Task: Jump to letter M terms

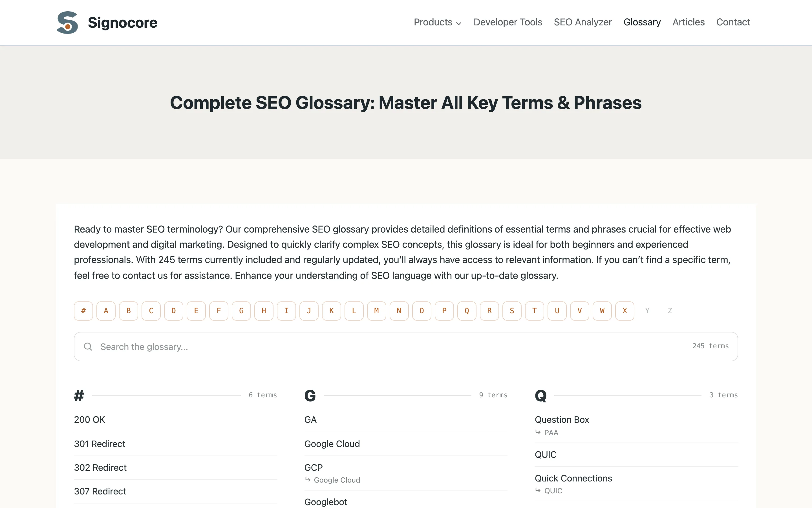Action: pos(376,311)
